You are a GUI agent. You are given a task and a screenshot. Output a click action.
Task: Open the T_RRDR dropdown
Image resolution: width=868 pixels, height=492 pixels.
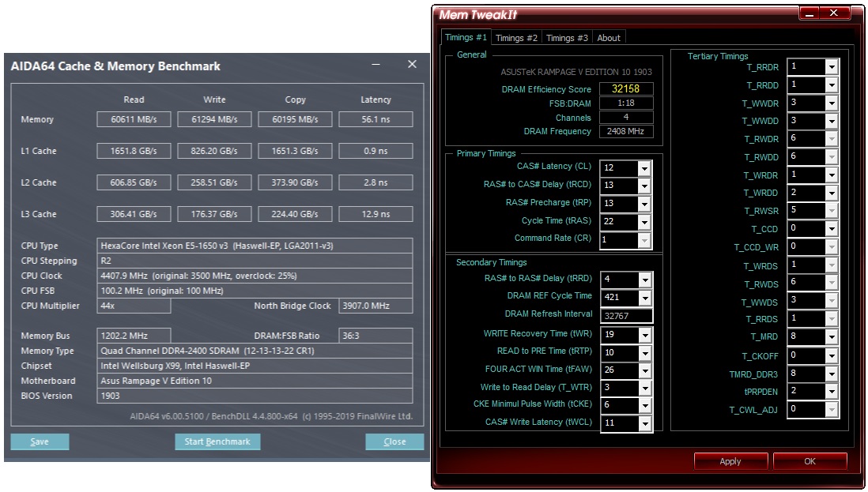[x=832, y=67]
